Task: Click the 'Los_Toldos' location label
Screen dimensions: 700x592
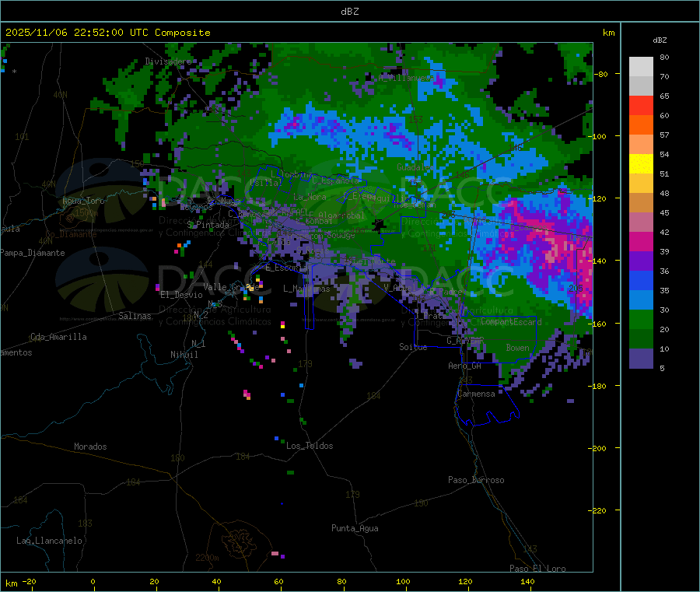Action: tap(310, 446)
